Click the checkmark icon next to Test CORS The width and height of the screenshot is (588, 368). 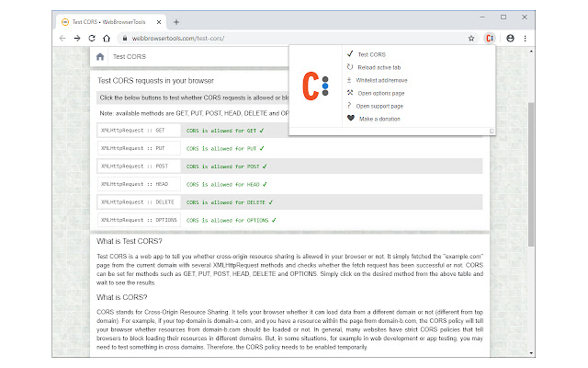(350, 53)
